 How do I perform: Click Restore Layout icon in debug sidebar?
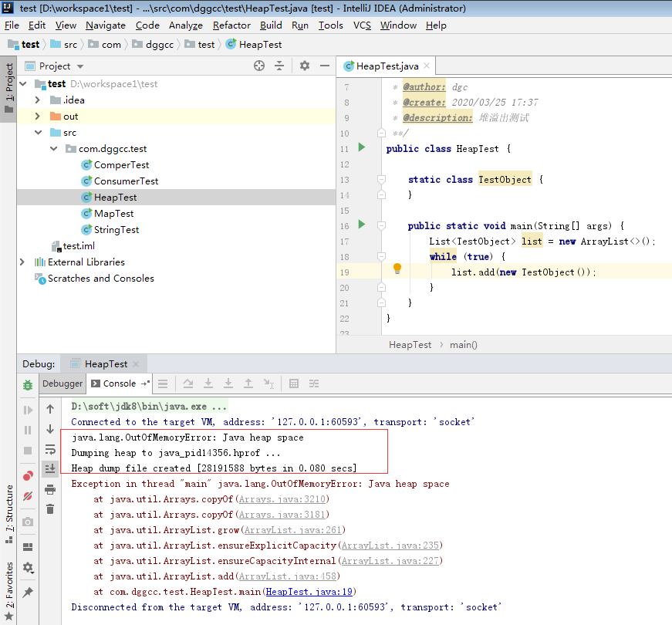pos(28,546)
